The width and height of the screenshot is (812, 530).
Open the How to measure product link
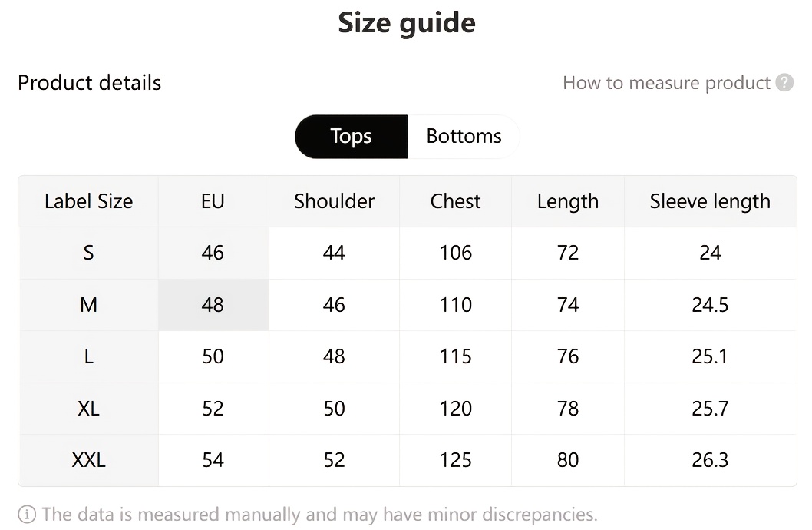coord(666,83)
